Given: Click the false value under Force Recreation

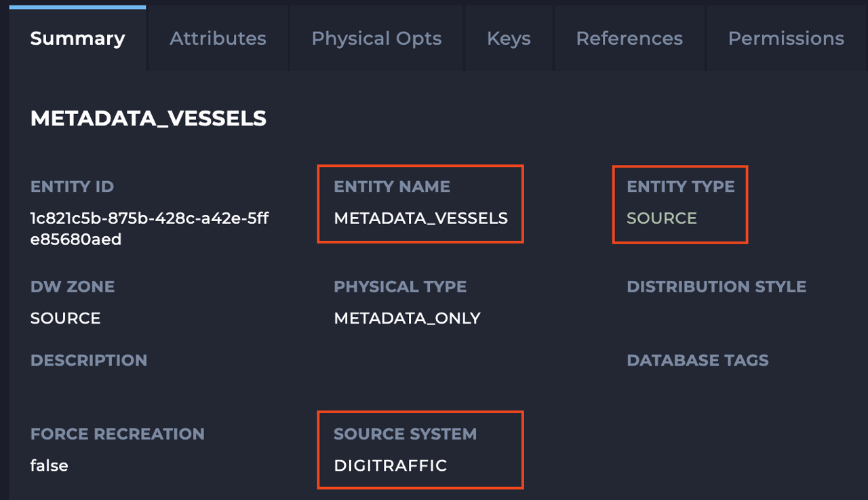Looking at the screenshot, I should pyautogui.click(x=49, y=465).
